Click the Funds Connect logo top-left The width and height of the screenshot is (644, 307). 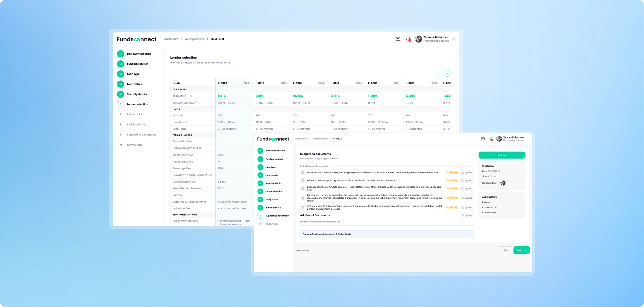(x=136, y=39)
